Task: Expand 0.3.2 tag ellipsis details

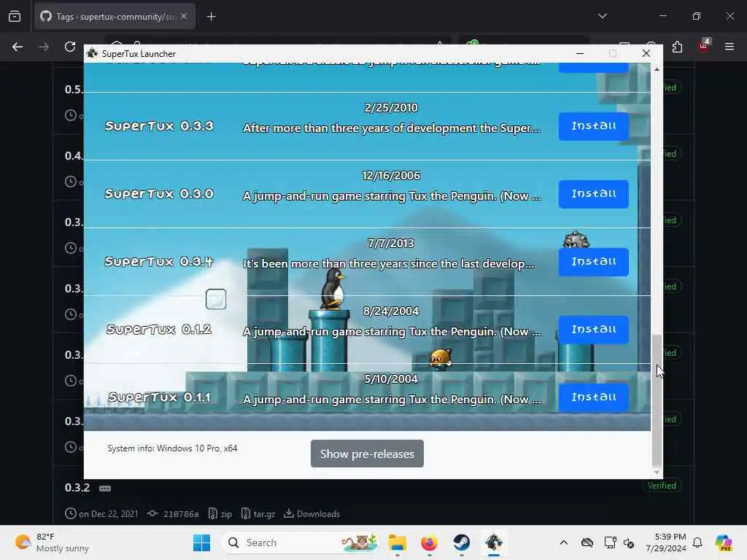Action: pos(105,489)
